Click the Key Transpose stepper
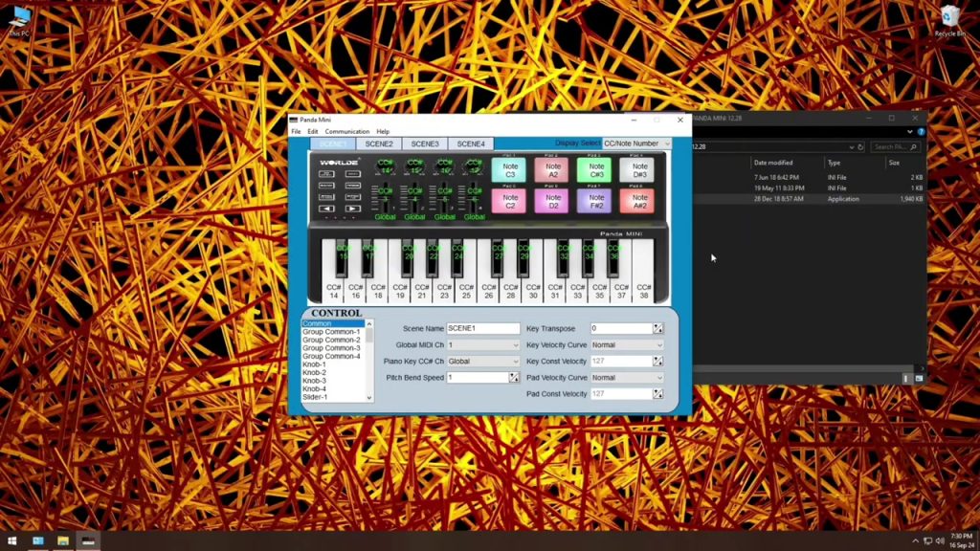This screenshot has height=551, width=980. point(658,329)
